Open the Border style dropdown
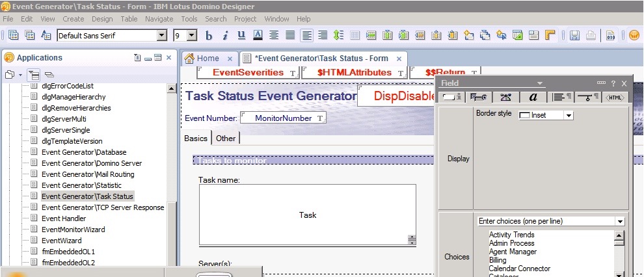 [569, 116]
